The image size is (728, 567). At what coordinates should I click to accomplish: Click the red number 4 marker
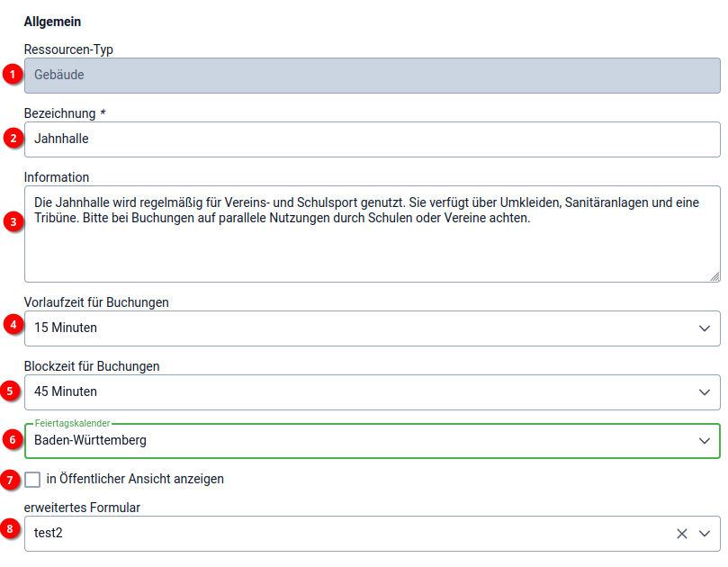(12, 323)
